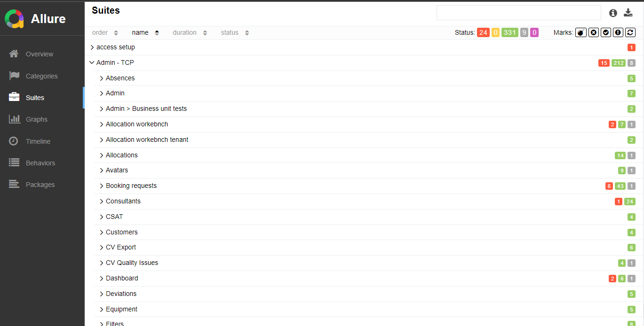Expand the access setup suite

click(92, 47)
